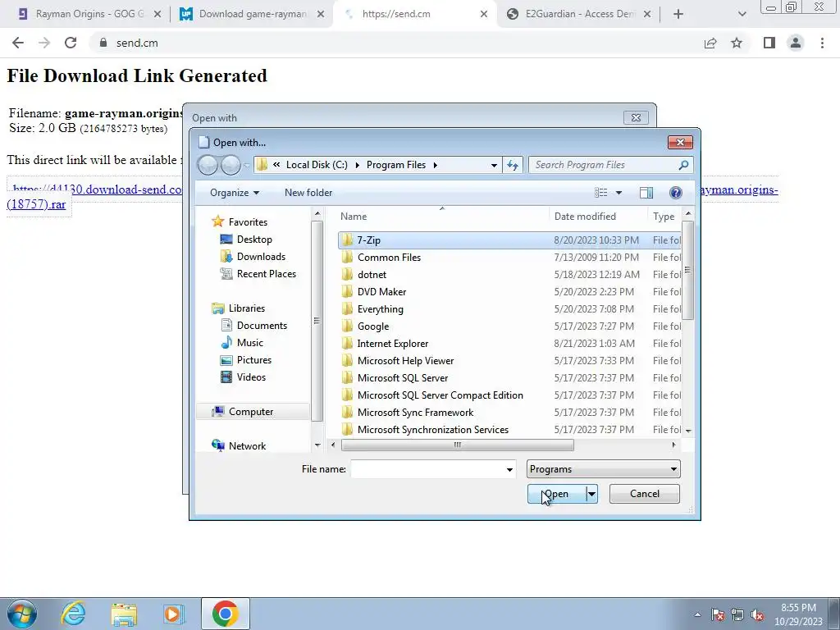Select Network in navigation pane
The width and height of the screenshot is (840, 630).
point(239,445)
